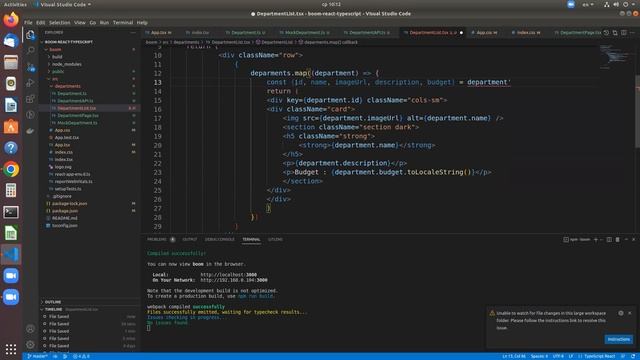
Task: Open the File menu
Action: tap(28, 22)
